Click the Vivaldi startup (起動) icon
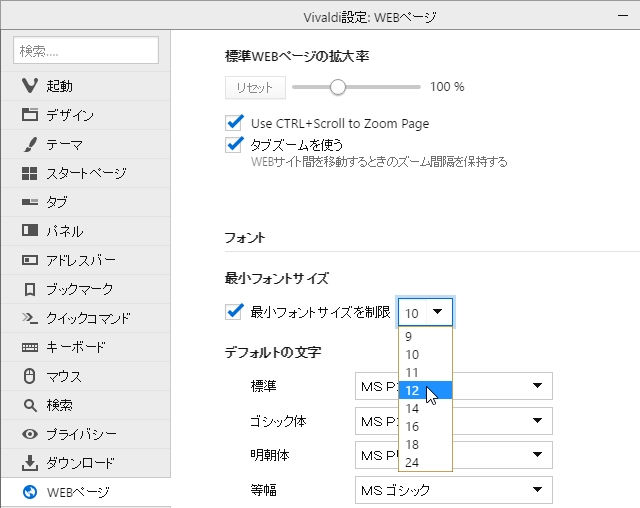 coord(30,86)
